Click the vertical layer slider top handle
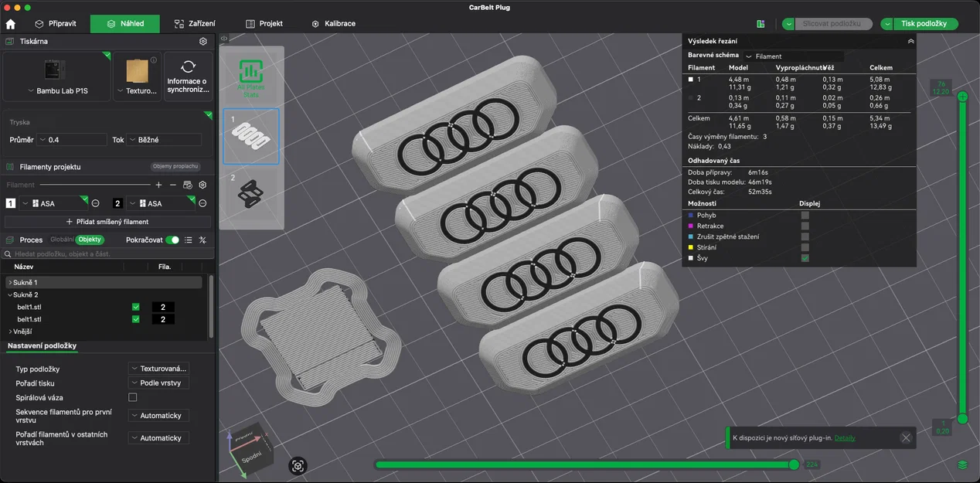Image resolution: width=980 pixels, height=483 pixels. point(962,97)
